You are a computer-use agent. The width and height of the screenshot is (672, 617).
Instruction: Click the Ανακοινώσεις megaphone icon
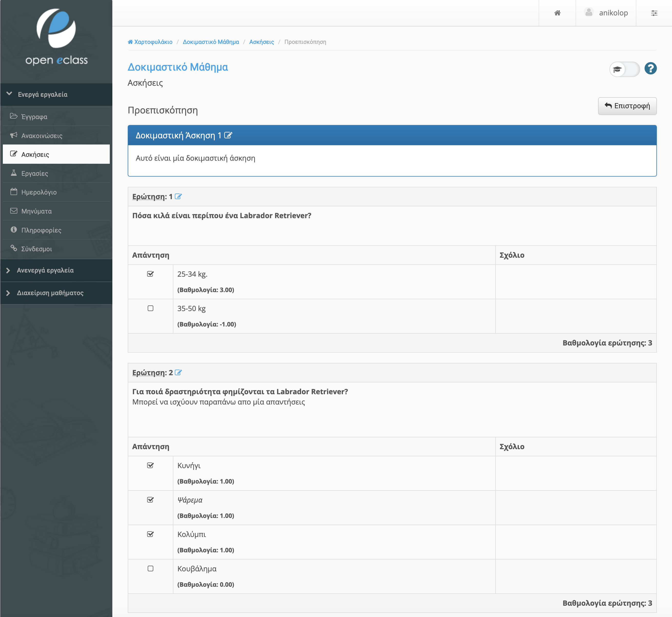(14, 135)
